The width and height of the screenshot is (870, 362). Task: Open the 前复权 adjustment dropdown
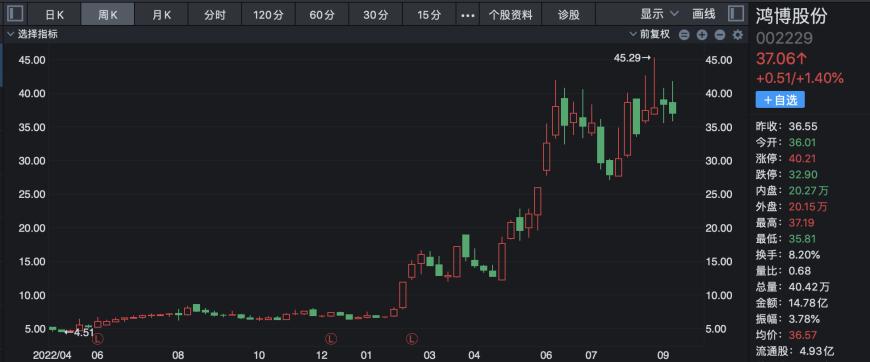650,34
